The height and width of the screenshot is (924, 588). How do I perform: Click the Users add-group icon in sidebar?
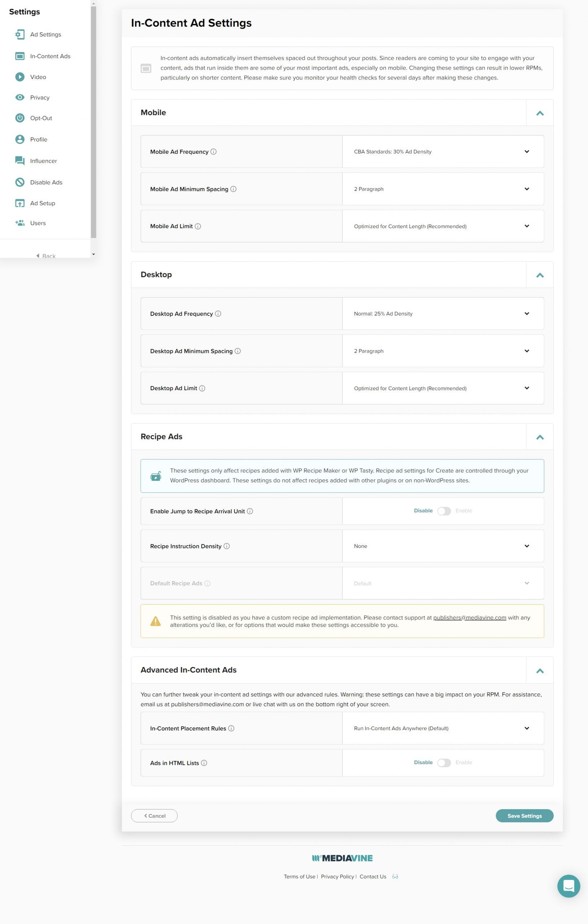tap(19, 223)
